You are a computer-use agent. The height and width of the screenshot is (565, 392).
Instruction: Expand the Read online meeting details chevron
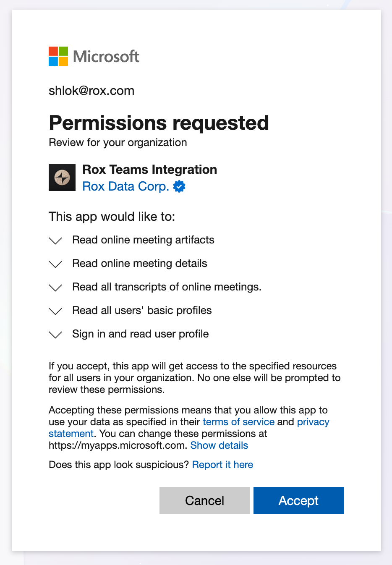55,264
